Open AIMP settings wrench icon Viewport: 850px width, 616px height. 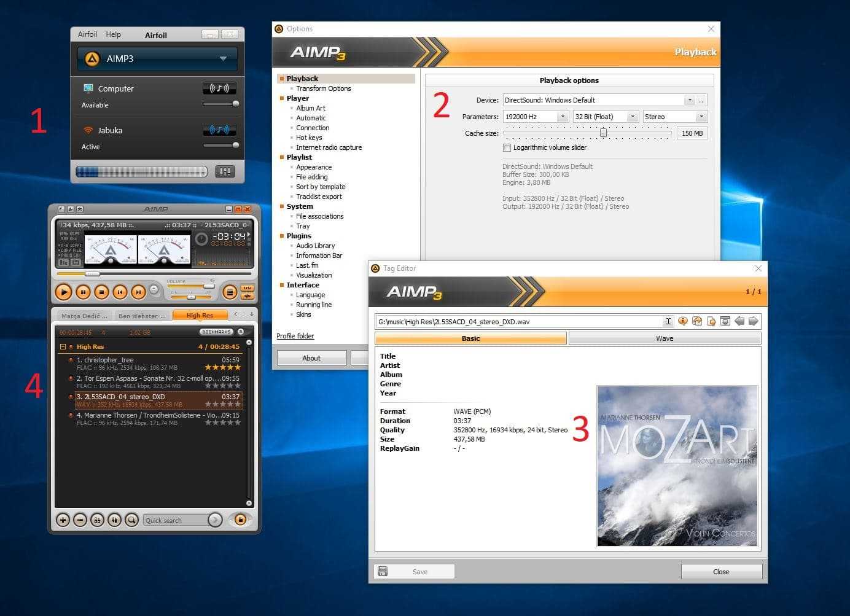pyautogui.click(x=71, y=209)
